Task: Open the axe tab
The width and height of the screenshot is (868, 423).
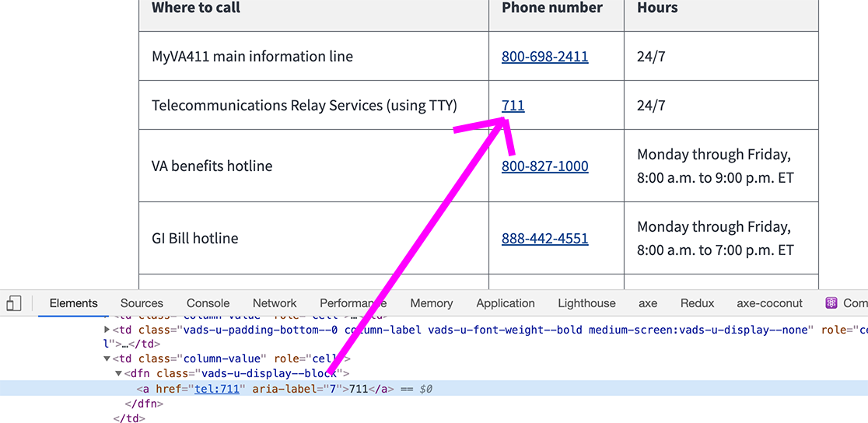Action: pyautogui.click(x=648, y=302)
